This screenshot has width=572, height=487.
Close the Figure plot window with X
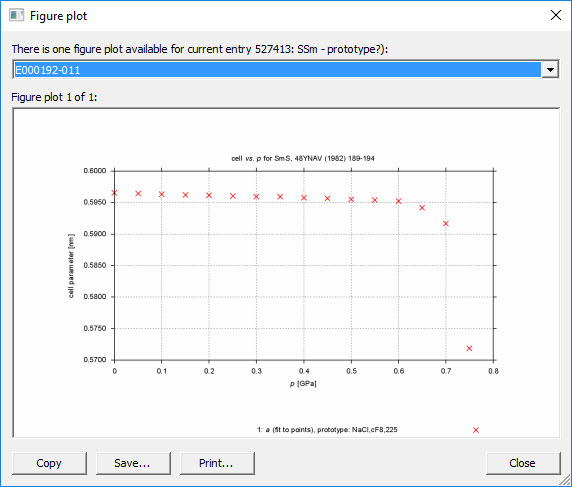pos(556,15)
